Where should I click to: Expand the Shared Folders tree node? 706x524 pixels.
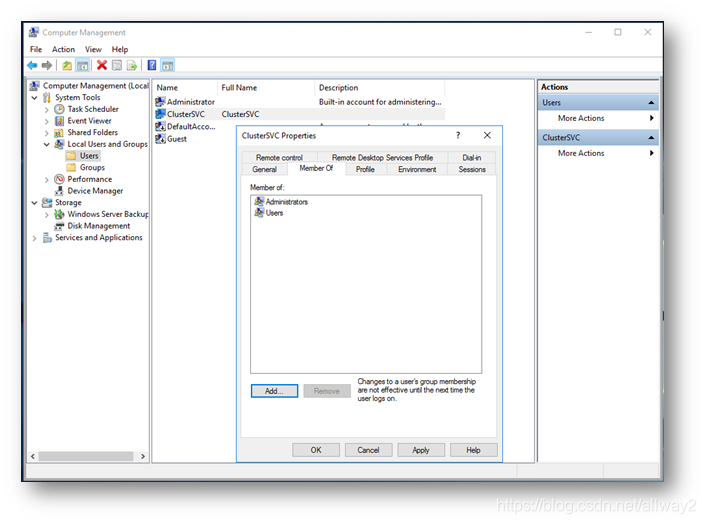point(47,132)
